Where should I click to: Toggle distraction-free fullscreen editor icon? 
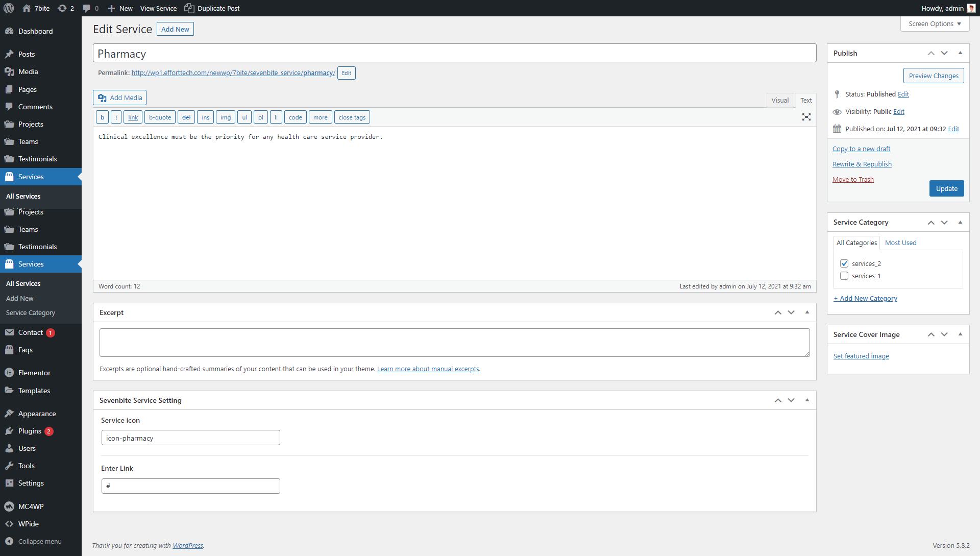806,117
